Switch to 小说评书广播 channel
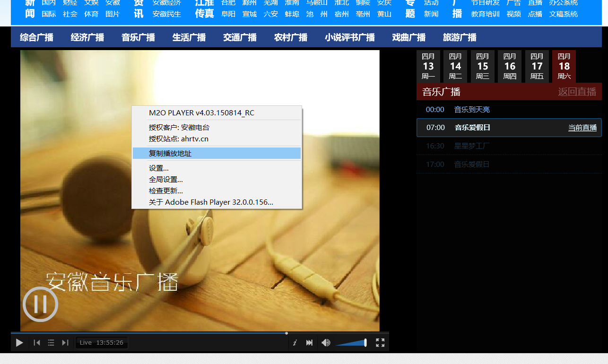This screenshot has height=364, width=608. pos(350,37)
